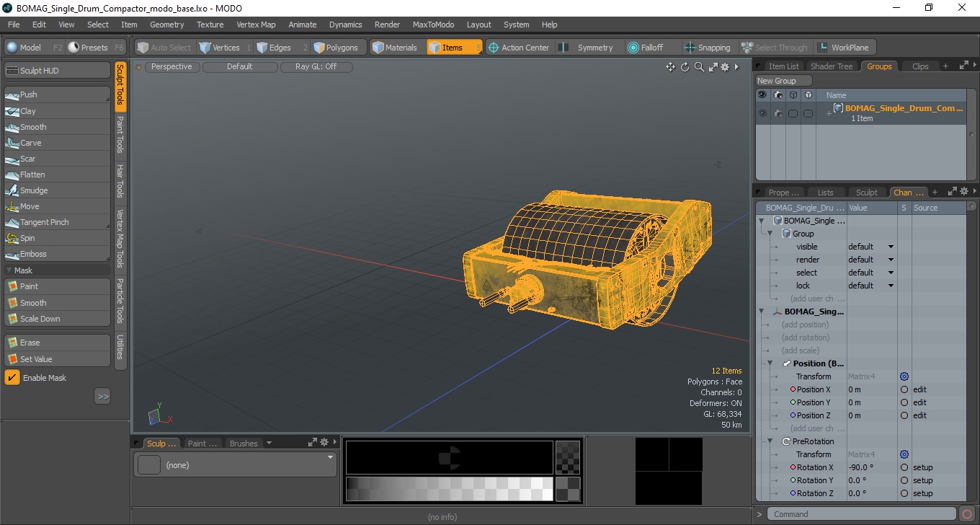Screen dimensions: 980x525
Task: Click the New Group button
Action: point(783,81)
